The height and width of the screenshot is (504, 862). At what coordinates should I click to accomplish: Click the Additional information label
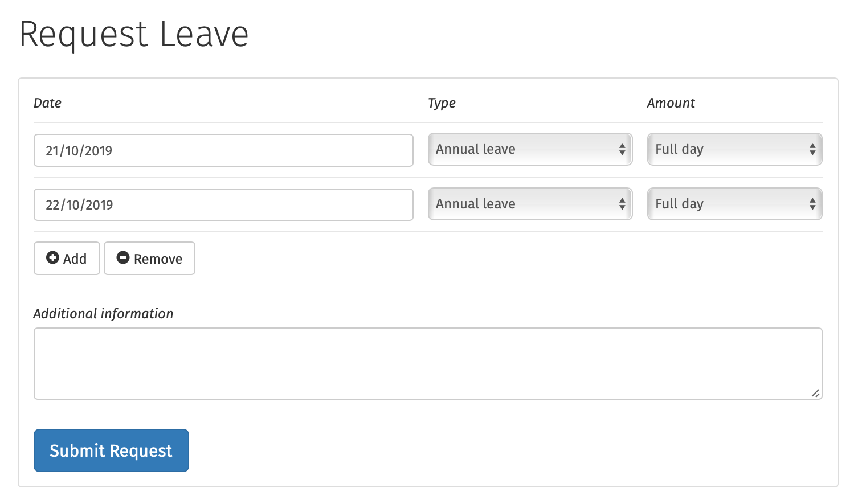103,314
